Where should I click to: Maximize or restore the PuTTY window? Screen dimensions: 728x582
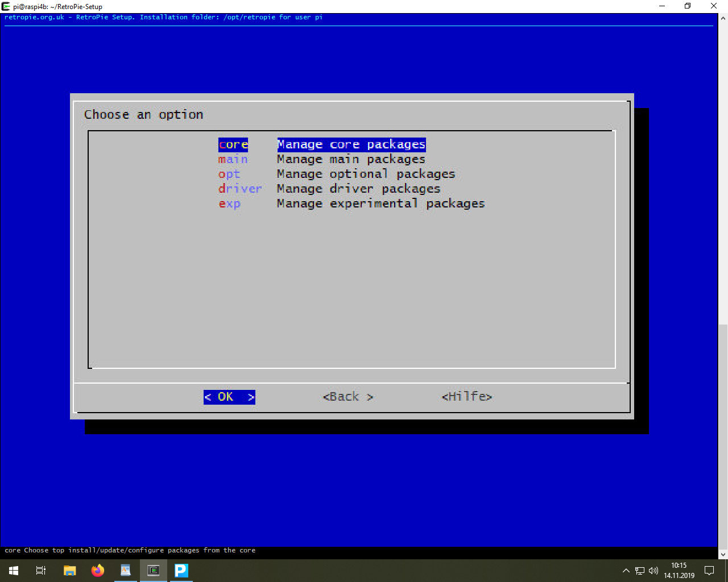[x=688, y=6]
